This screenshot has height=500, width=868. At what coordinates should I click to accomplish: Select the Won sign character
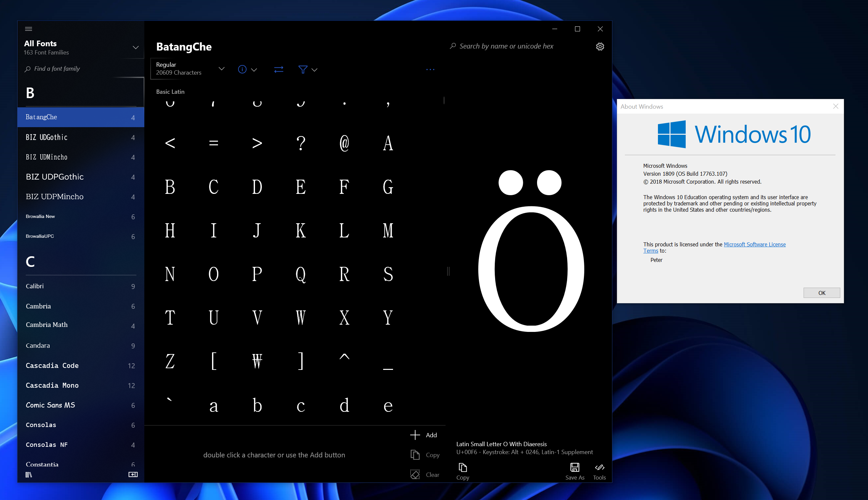coord(257,361)
